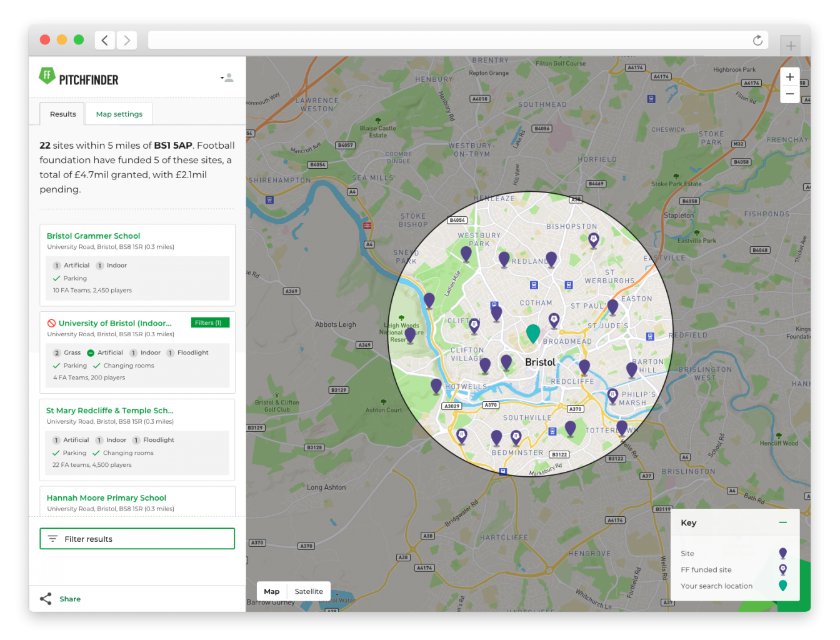Open the Bristol Grammer School result link
The height and width of the screenshot is (640, 840).
pyautogui.click(x=93, y=236)
